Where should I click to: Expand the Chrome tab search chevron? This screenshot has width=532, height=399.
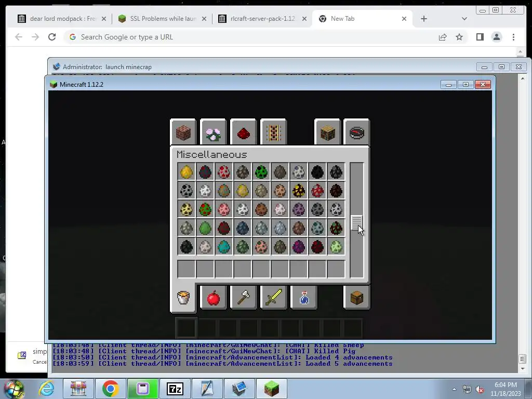(464, 19)
